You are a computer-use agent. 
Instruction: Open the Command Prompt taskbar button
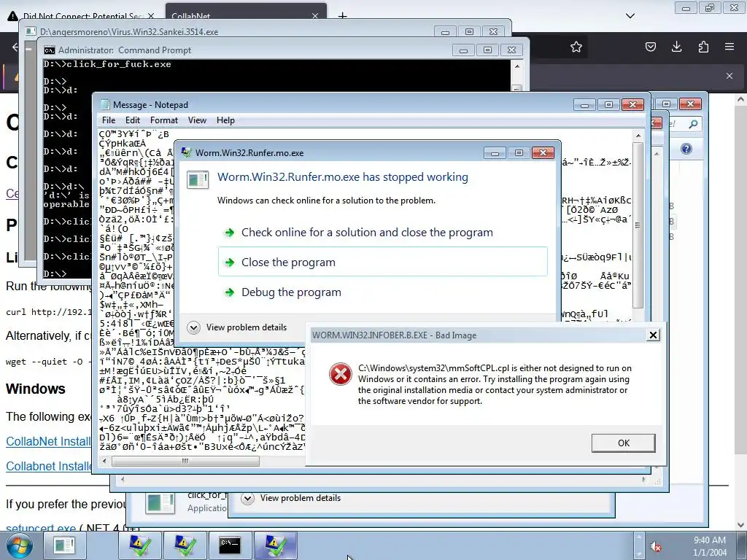click(230, 545)
